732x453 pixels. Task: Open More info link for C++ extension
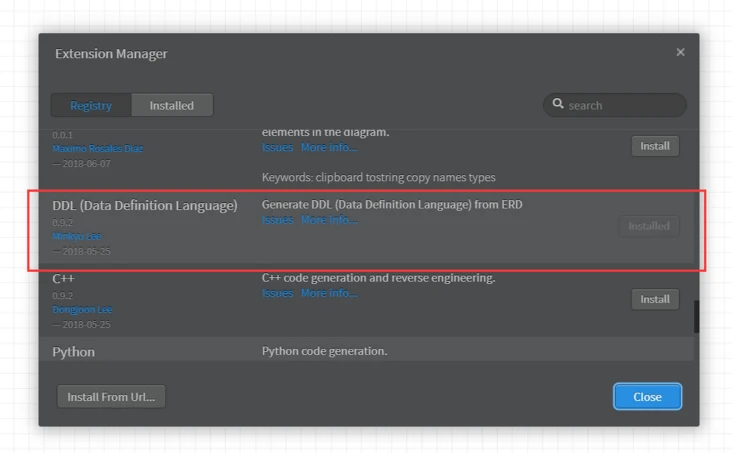(x=329, y=293)
